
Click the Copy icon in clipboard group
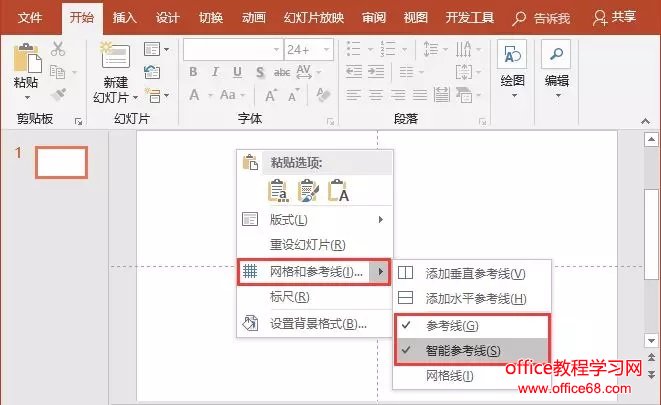57,72
